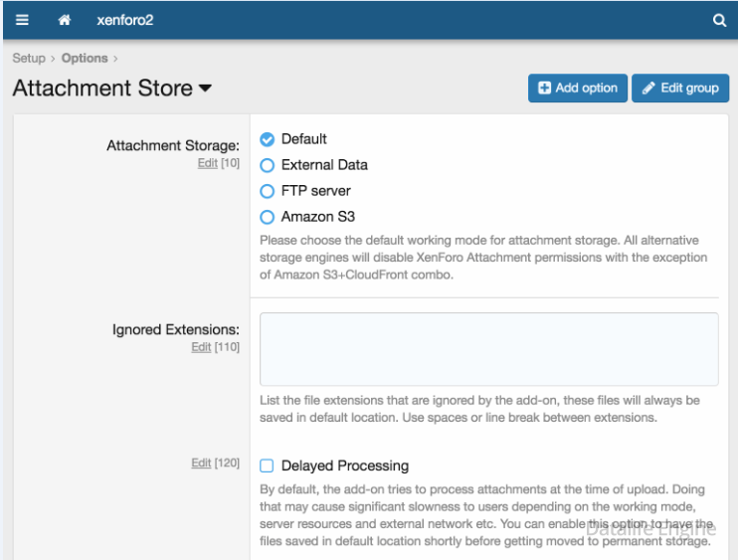This screenshot has width=738, height=560.
Task: Open search with the magnifier icon
Action: pyautogui.click(x=719, y=20)
